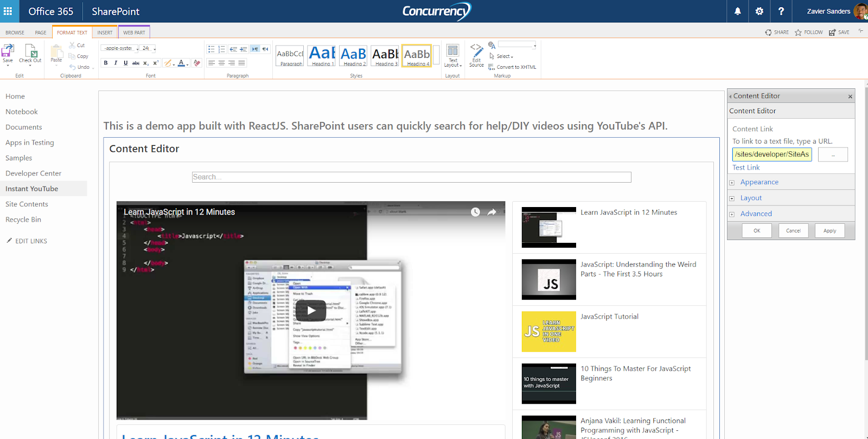Switch to the Web Part ribbon tab
The image size is (868, 439).
pos(134,33)
